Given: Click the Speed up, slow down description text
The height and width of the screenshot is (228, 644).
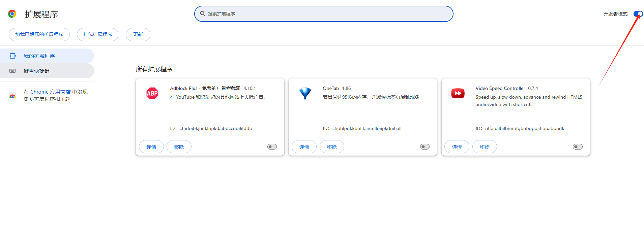Looking at the screenshot, I should (529, 101).
